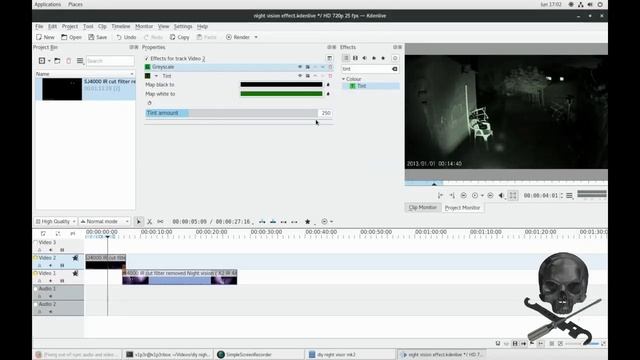Screen dimensions: 640x360
Task: Click the Tint amount slider
Action: (232, 113)
